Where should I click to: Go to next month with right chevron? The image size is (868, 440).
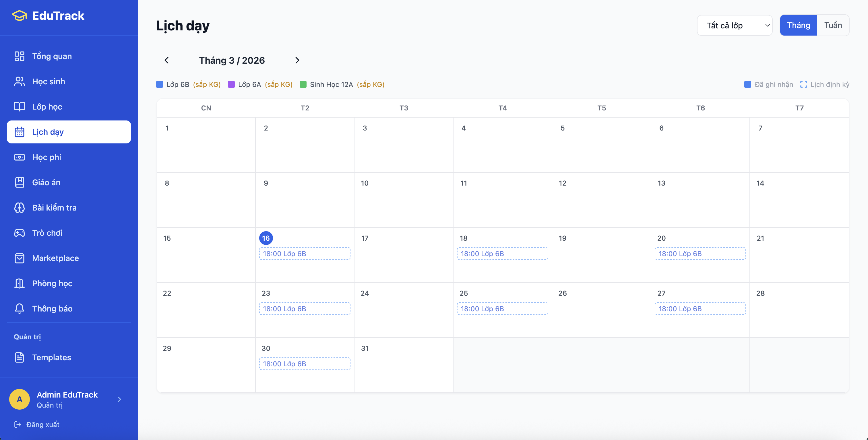point(297,60)
